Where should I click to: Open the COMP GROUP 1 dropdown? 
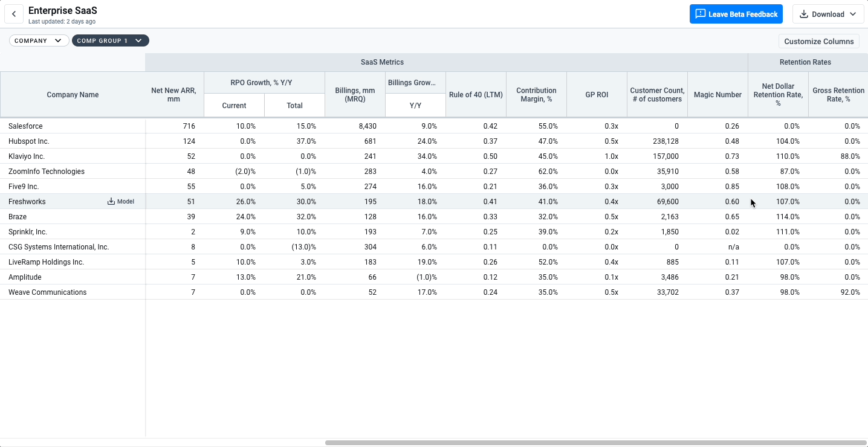pyautogui.click(x=111, y=40)
